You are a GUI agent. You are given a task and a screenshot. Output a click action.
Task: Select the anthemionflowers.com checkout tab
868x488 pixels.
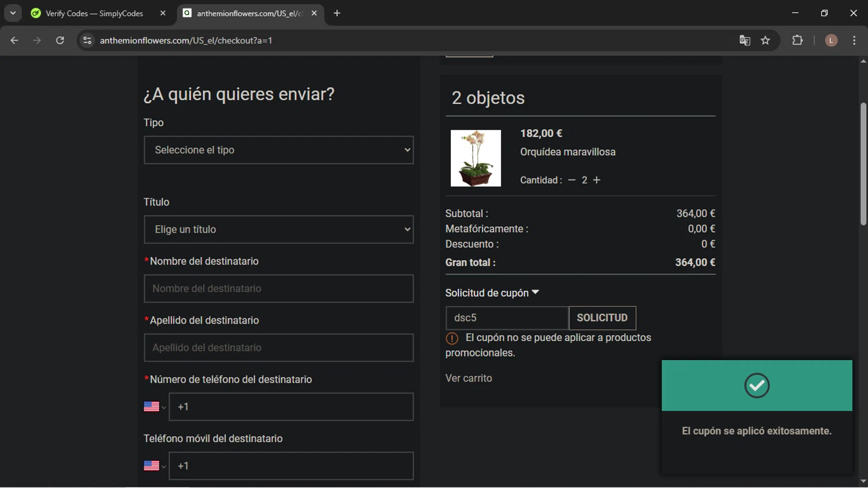(250, 13)
